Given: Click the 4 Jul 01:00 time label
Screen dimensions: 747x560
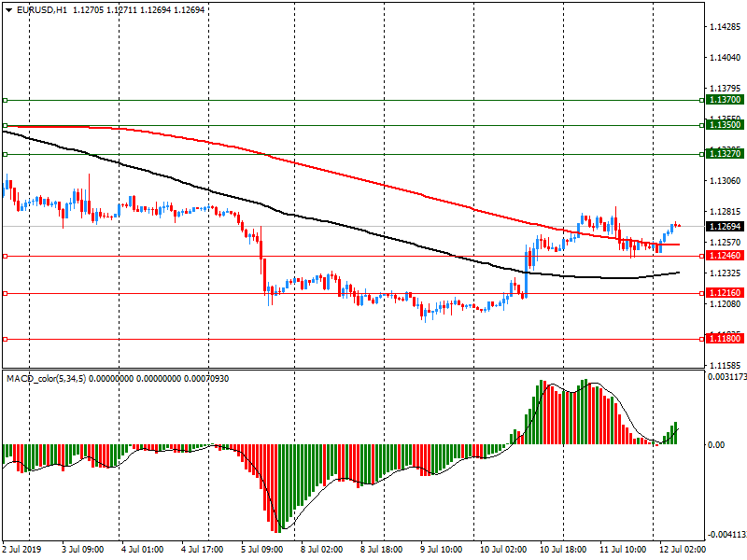Looking at the screenshot, I should 143,549.
